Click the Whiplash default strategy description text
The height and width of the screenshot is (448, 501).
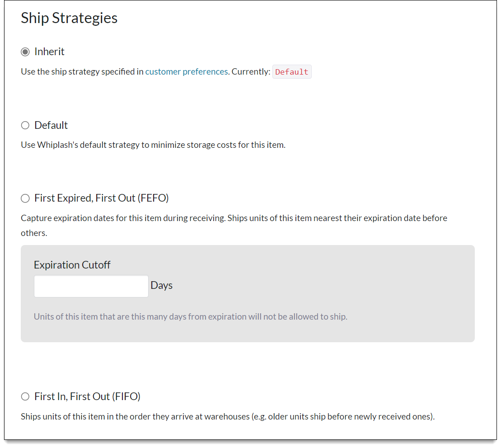pyautogui.click(x=153, y=145)
